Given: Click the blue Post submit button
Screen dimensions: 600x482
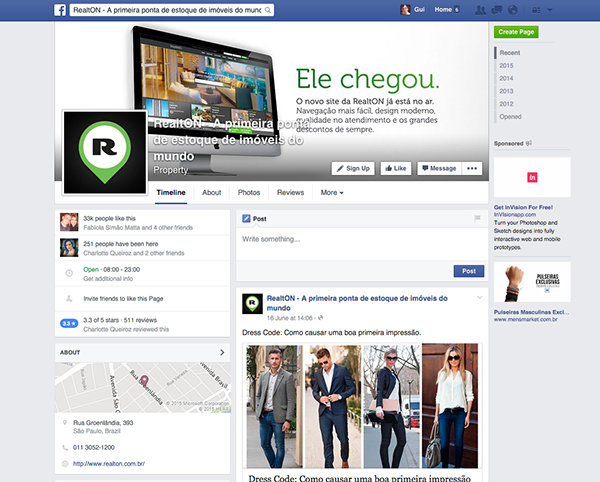Looking at the screenshot, I should (469, 271).
